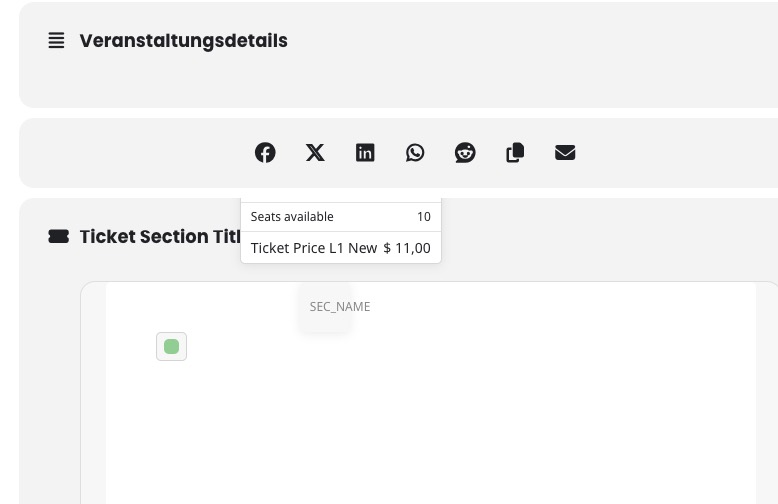Click the Ticket Section Title heading
Viewport: 778px width, 504px height.
click(x=160, y=237)
